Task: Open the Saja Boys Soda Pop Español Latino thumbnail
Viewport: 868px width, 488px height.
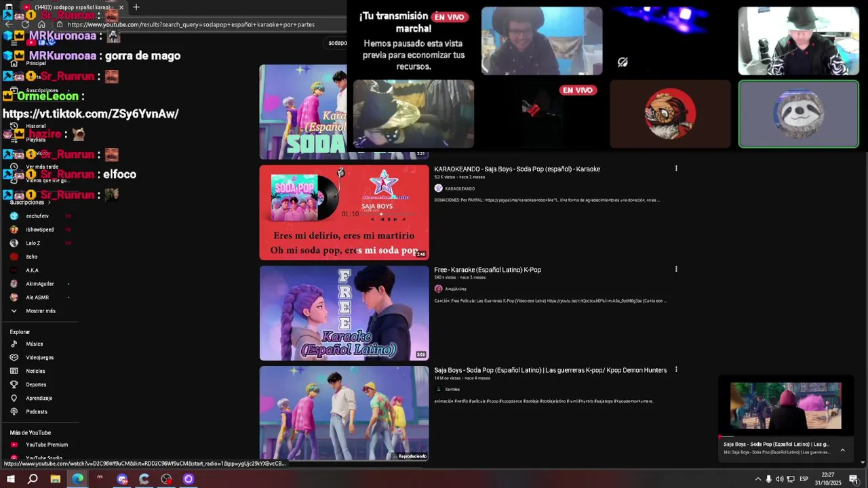Action: pyautogui.click(x=344, y=413)
